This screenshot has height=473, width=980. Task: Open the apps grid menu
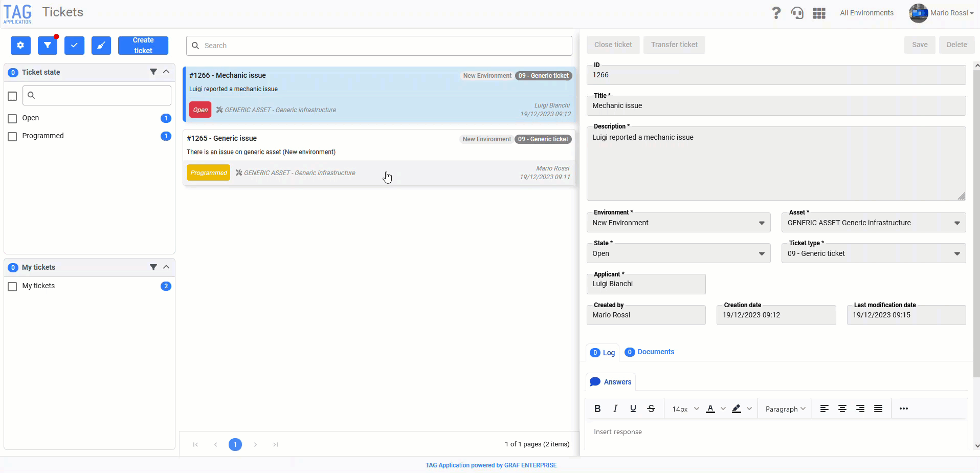tap(819, 13)
